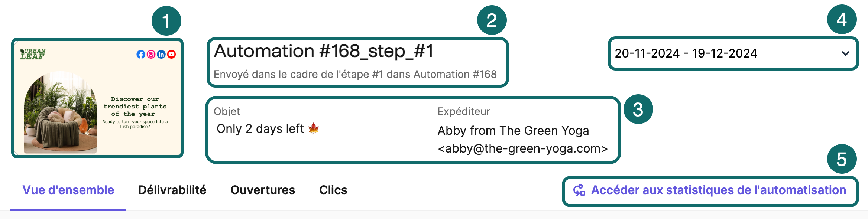Open the date range dropdown chevron
This screenshot has width=868, height=219.
(846, 53)
